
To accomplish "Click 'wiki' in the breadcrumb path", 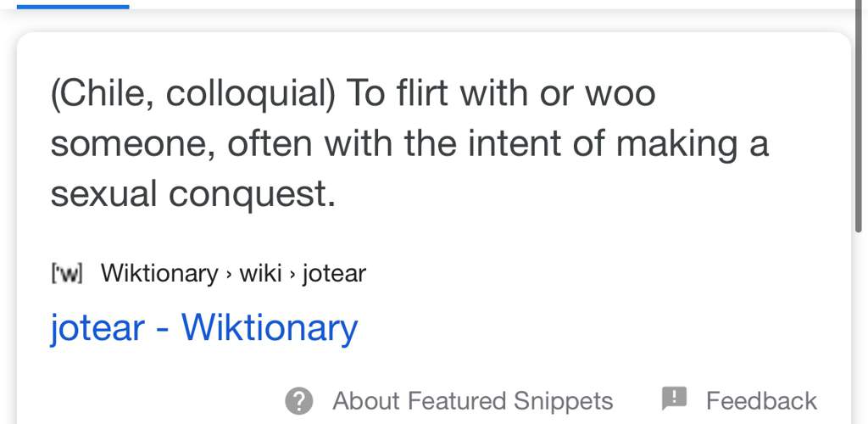I will click(260, 273).
